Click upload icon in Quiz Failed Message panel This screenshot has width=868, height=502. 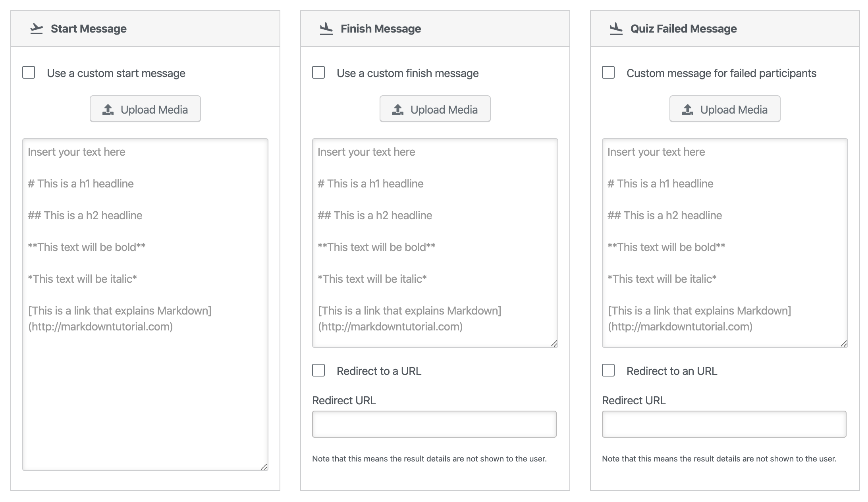(x=688, y=110)
